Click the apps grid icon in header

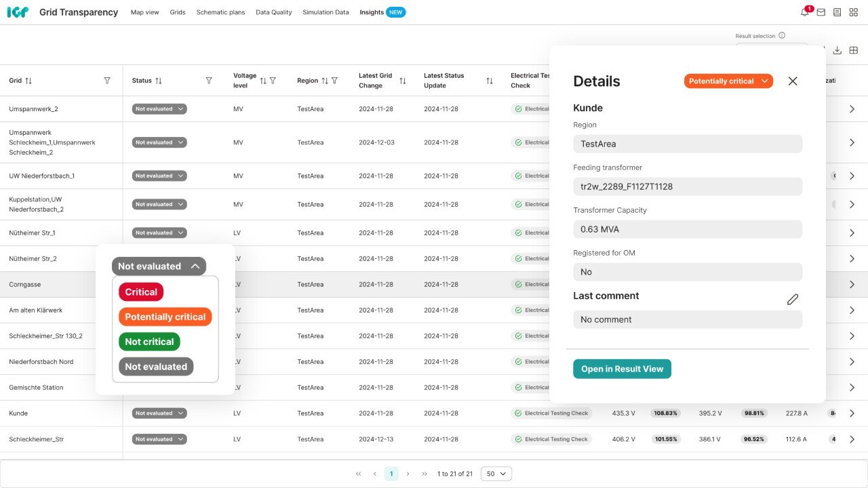[853, 12]
